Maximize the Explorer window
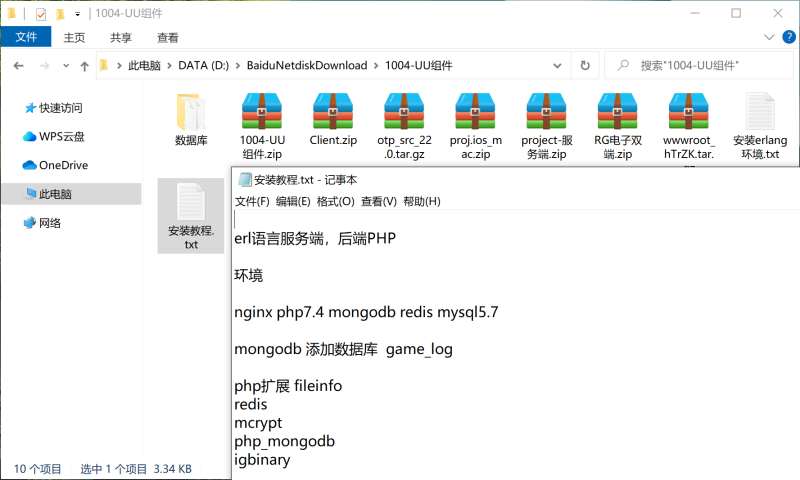This screenshot has width=800, height=480. click(736, 13)
